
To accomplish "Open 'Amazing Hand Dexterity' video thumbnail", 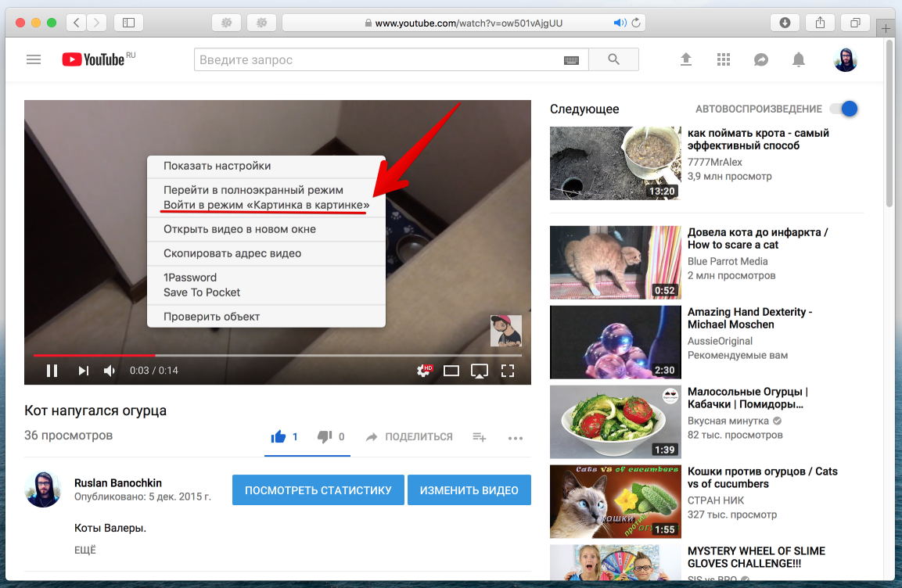I will [x=615, y=342].
